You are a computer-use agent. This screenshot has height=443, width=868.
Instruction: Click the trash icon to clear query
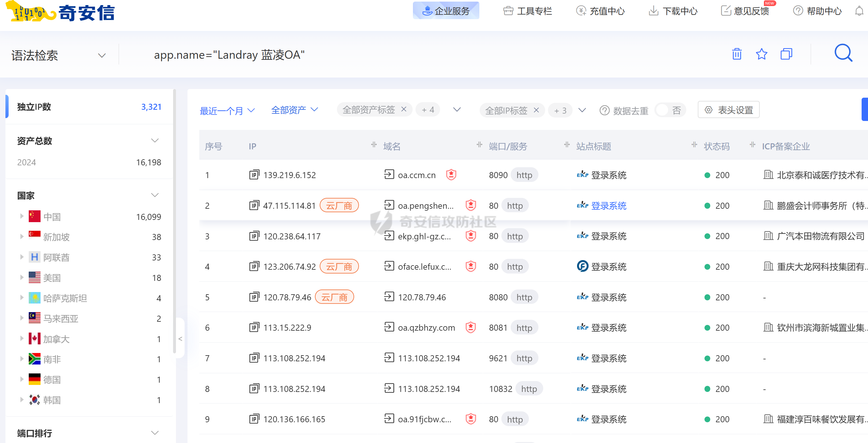pos(737,54)
